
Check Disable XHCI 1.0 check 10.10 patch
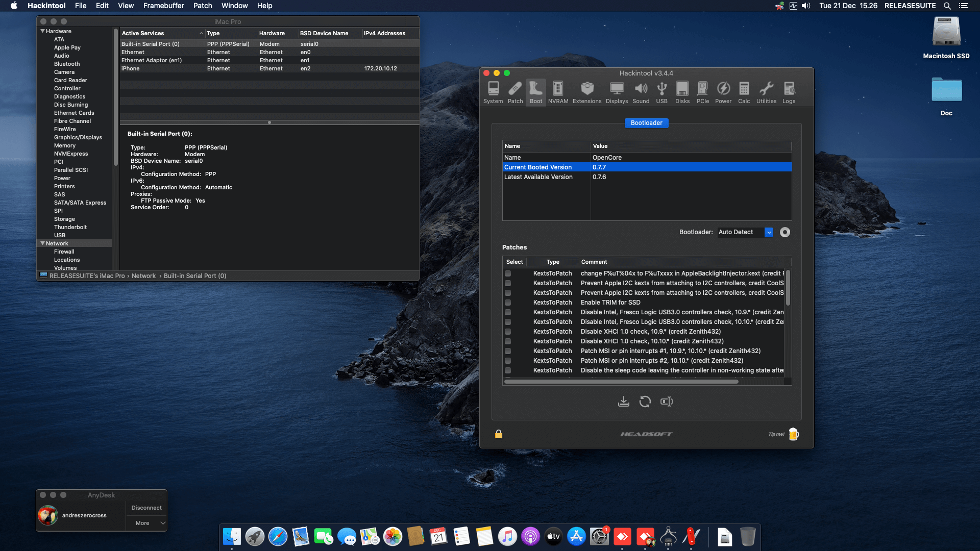point(508,341)
